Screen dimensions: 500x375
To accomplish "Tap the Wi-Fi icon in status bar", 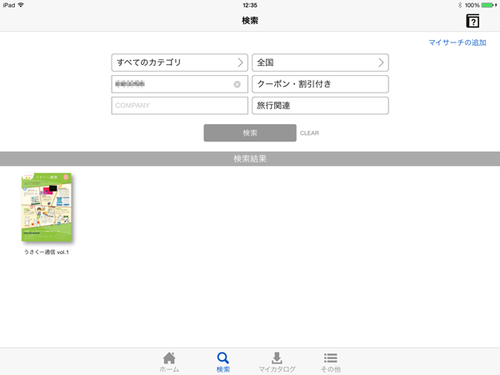I will click(x=21, y=5).
